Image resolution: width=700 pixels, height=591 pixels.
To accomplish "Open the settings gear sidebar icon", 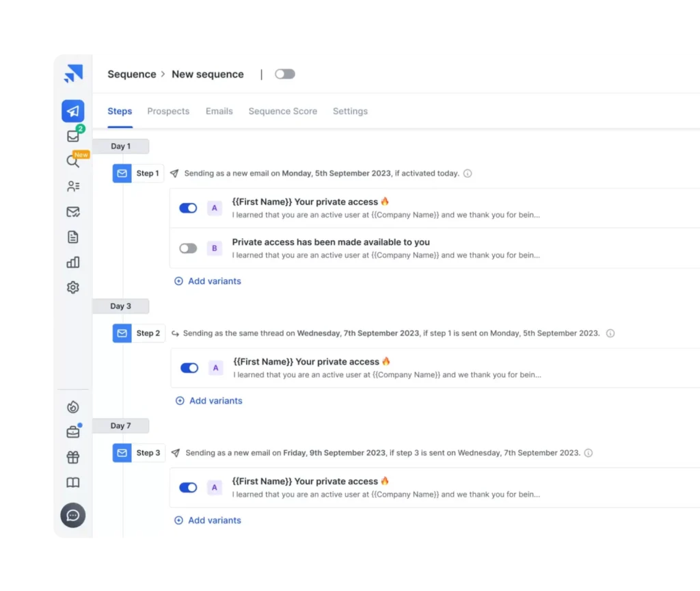I will [x=73, y=287].
